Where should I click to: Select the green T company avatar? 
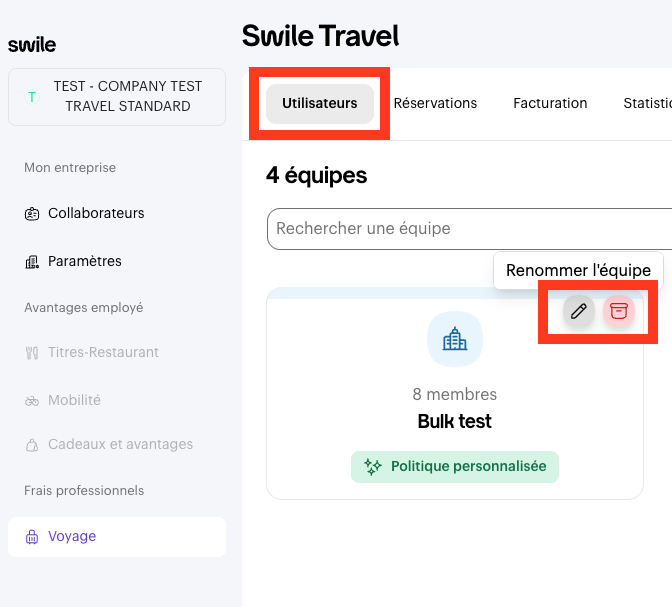click(32, 97)
